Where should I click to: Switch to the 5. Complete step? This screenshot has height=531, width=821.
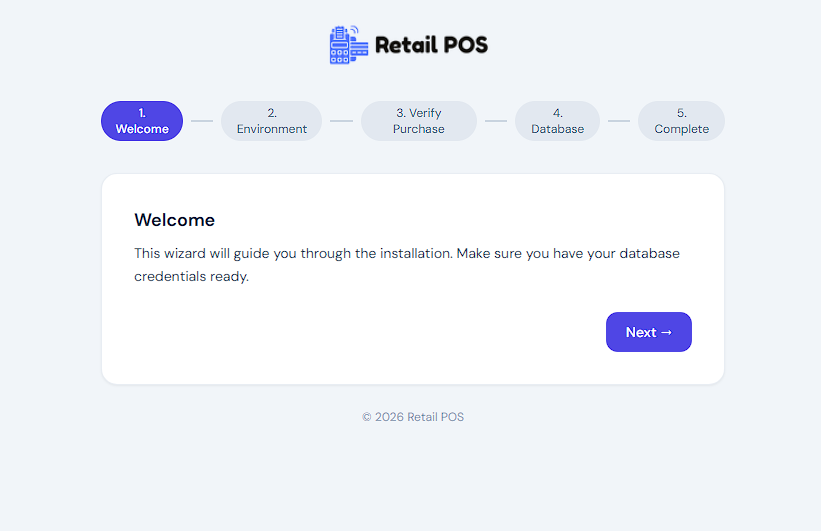pos(681,121)
